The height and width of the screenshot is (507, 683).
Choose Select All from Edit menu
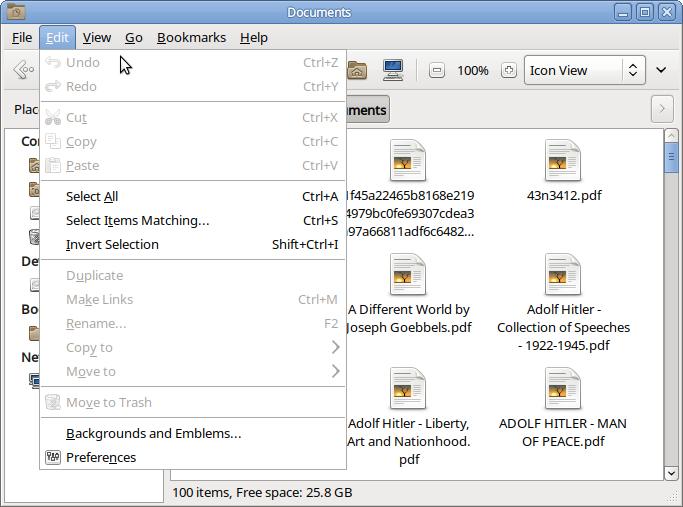[193, 196]
